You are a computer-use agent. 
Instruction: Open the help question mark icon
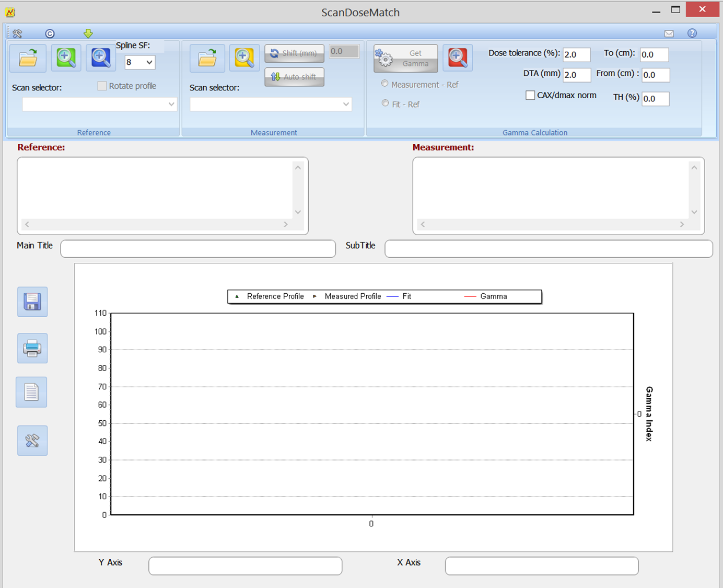[692, 33]
